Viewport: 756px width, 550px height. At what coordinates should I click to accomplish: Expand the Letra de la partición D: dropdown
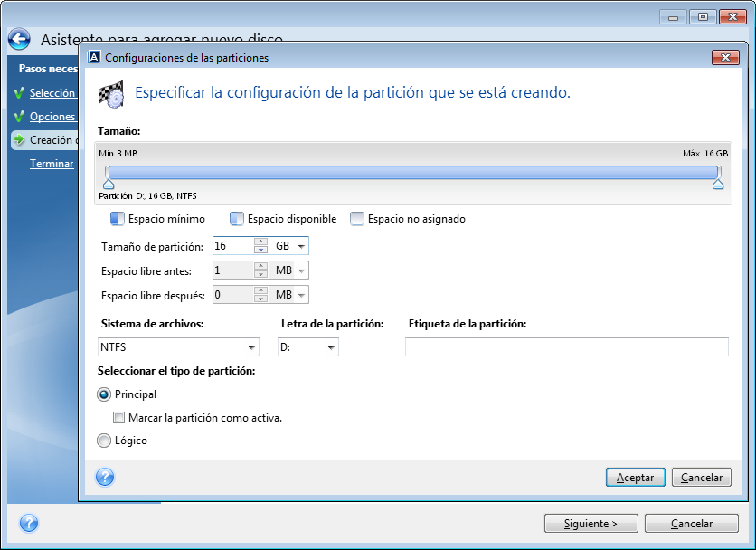331,347
